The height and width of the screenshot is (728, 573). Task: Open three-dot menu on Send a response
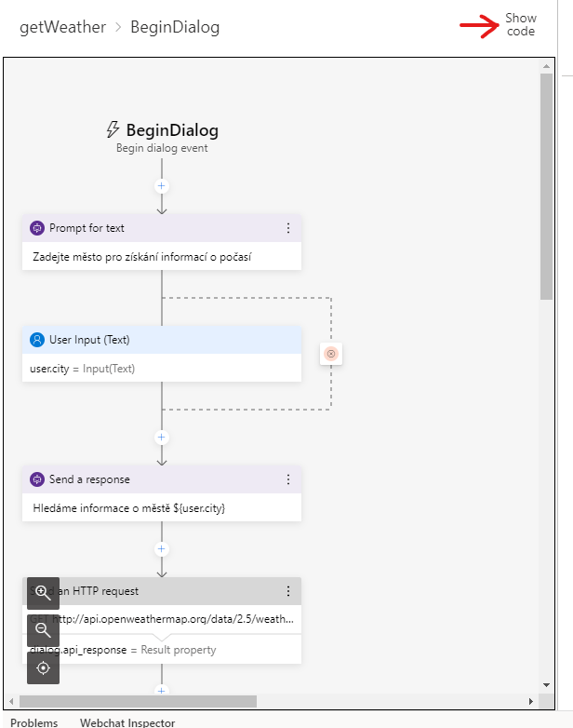point(288,479)
